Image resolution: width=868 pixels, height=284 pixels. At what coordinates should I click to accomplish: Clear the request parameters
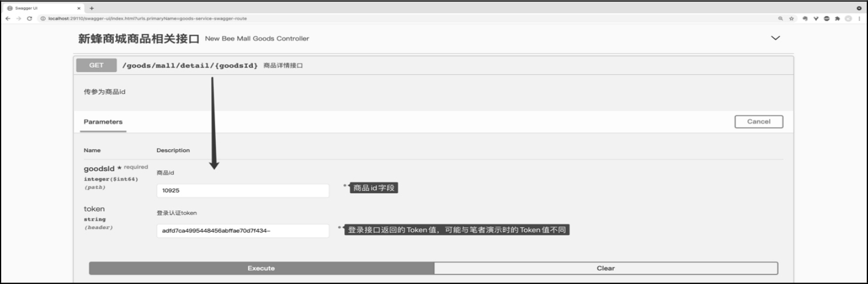click(605, 268)
